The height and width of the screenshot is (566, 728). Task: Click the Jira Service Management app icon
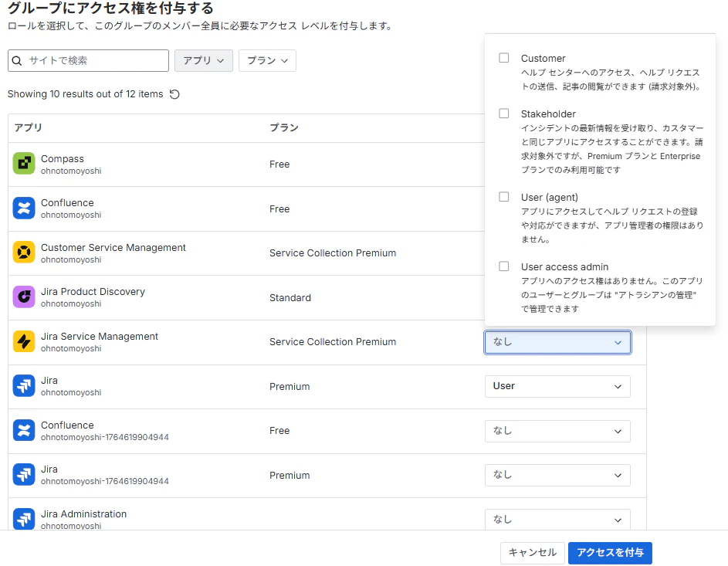[24, 341]
